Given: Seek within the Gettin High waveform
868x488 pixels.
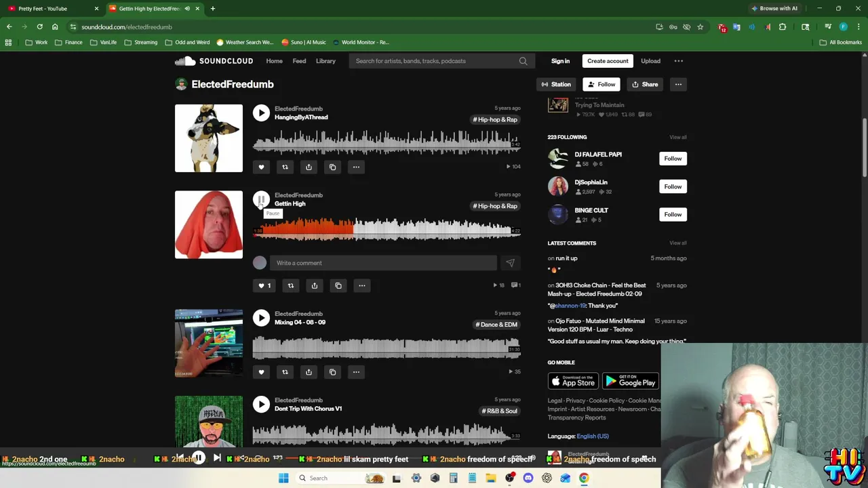Looking at the screenshot, I should click(x=387, y=230).
